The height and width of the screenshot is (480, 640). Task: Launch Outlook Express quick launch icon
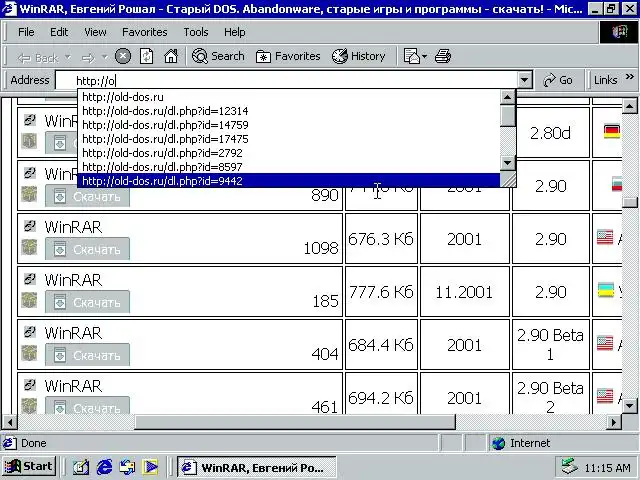[x=127, y=467]
